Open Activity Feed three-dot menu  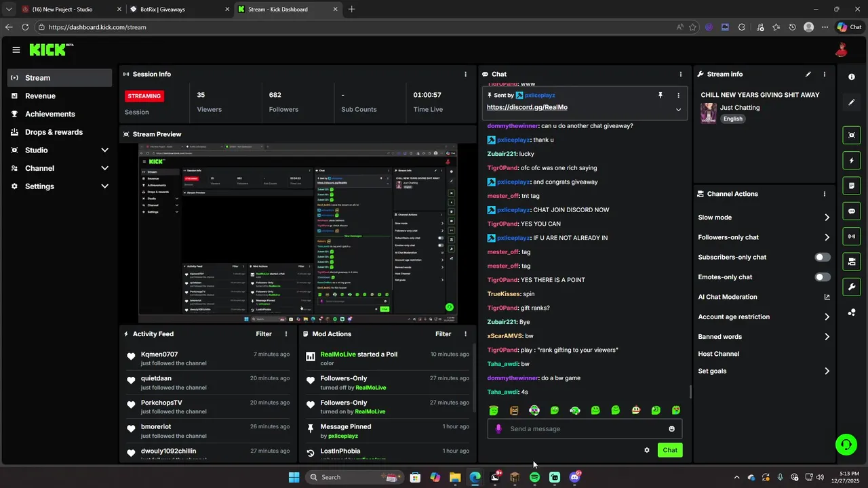click(286, 334)
